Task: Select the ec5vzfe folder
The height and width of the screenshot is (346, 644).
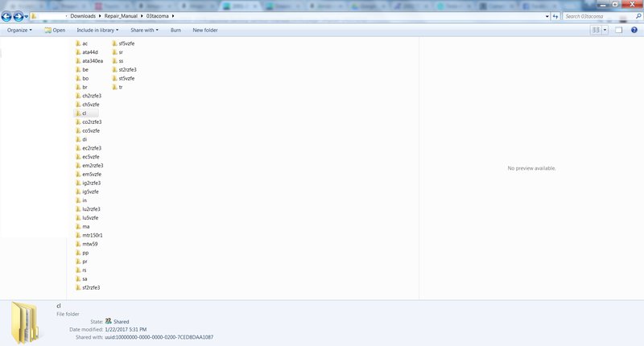Action: (x=88, y=157)
